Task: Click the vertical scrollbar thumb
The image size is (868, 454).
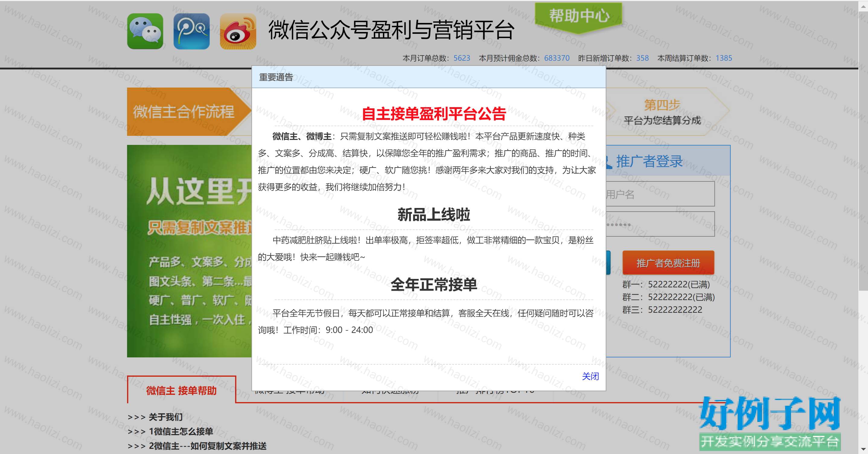Action: pos(863,150)
